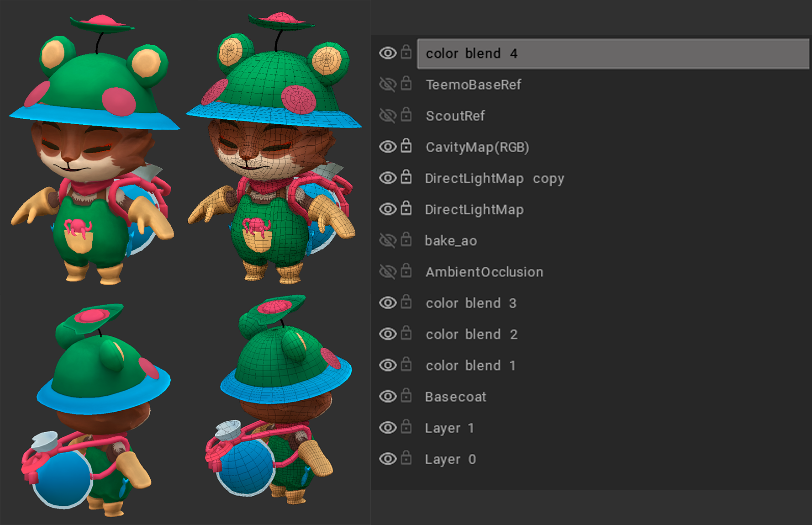Hide the Layer 0 layer
The width and height of the screenshot is (812, 525).
(388, 459)
